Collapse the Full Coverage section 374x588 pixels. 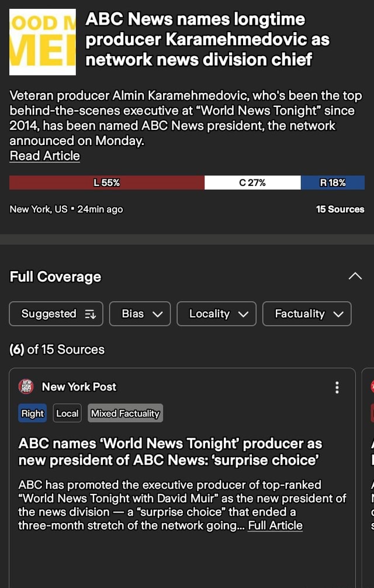point(356,276)
